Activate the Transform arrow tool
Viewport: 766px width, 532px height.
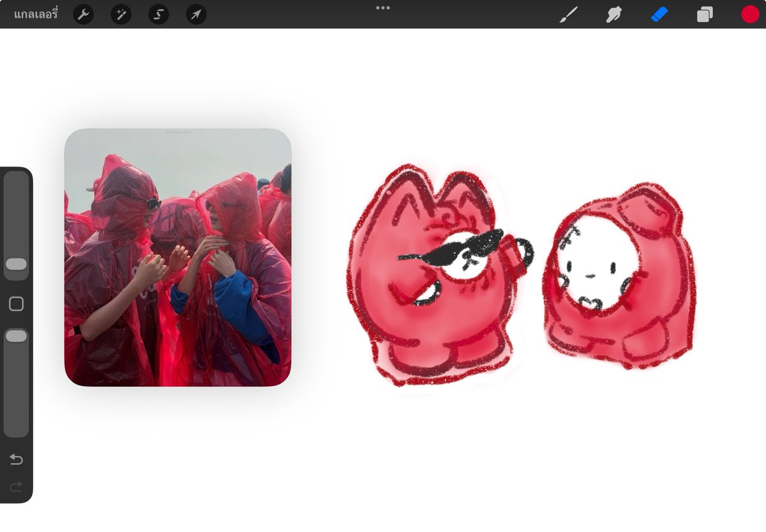[x=197, y=14]
